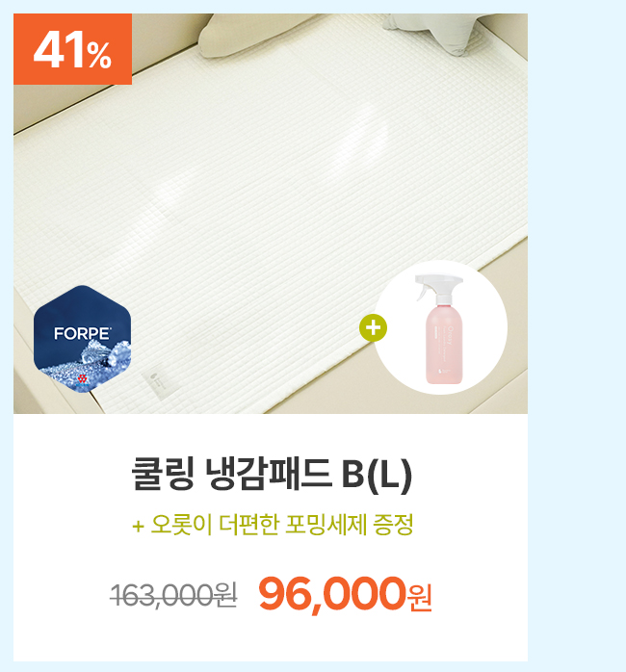Click the FORPE text on the badge
Image resolution: width=626 pixels, height=672 pixels.
point(82,333)
